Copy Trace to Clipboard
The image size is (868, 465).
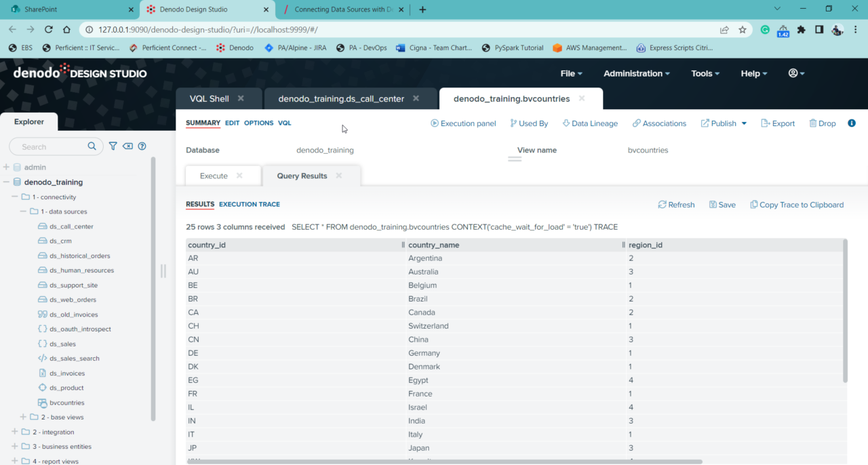797,205
